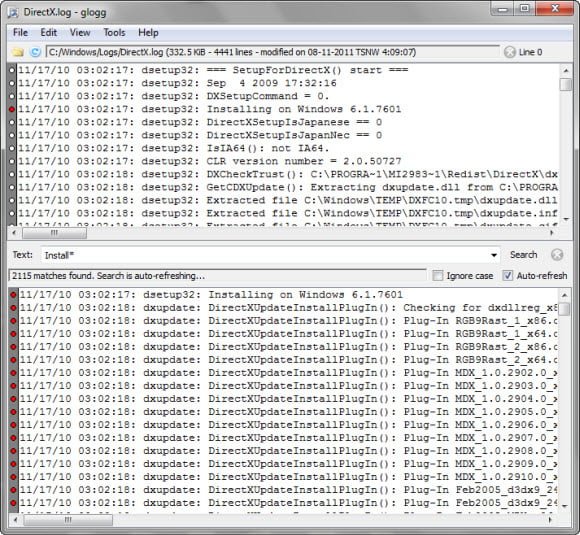Click the upper pane scroll right arrow
The width and height of the screenshot is (580, 535).
pyautogui.click(x=552, y=233)
